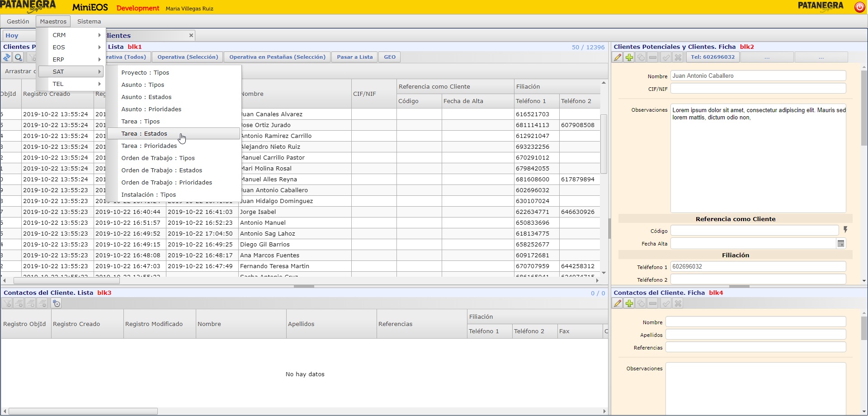Click the GEO button
868x416 pixels.
pyautogui.click(x=390, y=57)
